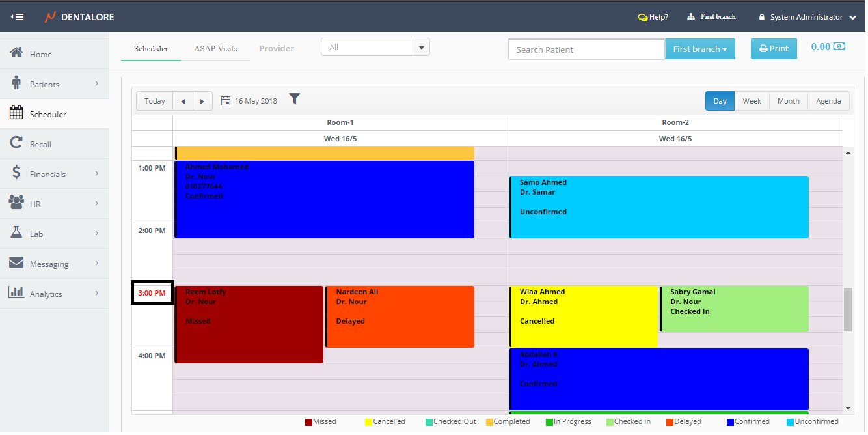Expand the System Administrator user menu
This screenshot has height=435, width=868.
click(x=852, y=17)
